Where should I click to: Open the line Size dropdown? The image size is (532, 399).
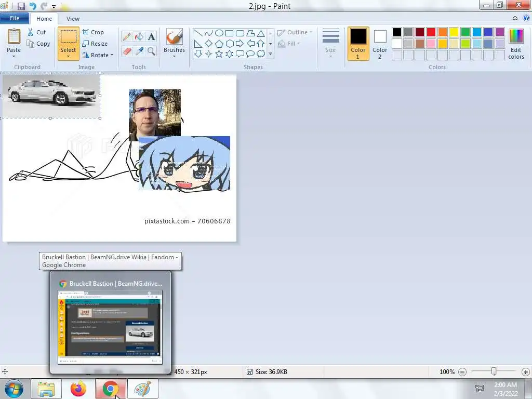(330, 44)
